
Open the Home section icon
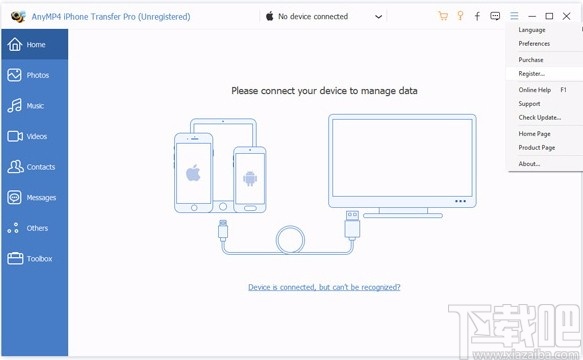(15, 44)
